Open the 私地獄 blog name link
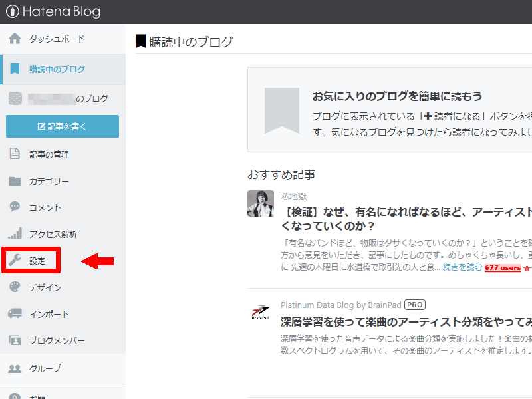532x399 pixels. click(294, 196)
